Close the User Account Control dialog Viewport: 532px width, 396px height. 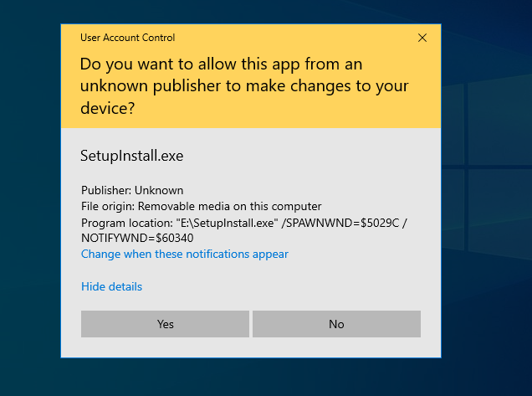coord(422,38)
